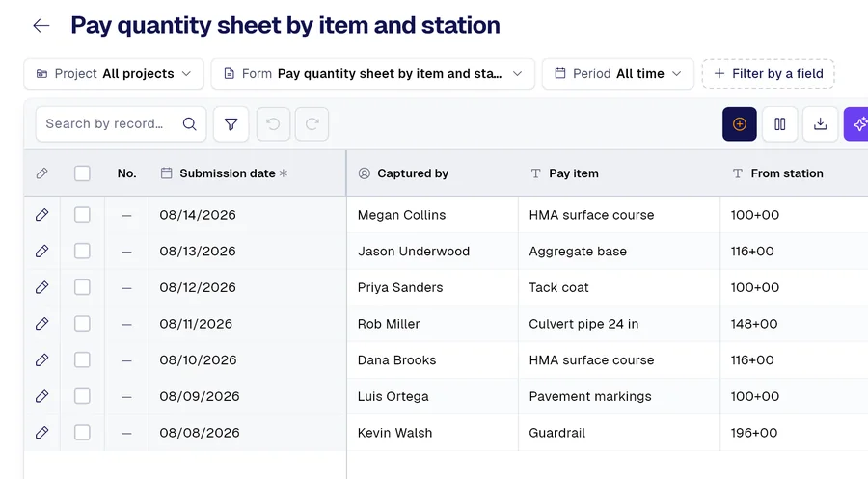Click the redo arrow button

312,124
